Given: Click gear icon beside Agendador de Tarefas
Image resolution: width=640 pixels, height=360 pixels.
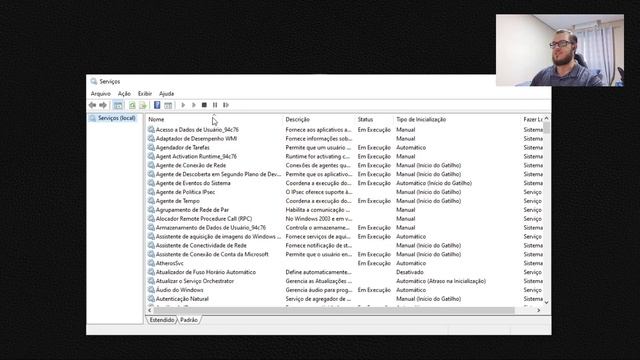Looking at the screenshot, I should (151, 147).
